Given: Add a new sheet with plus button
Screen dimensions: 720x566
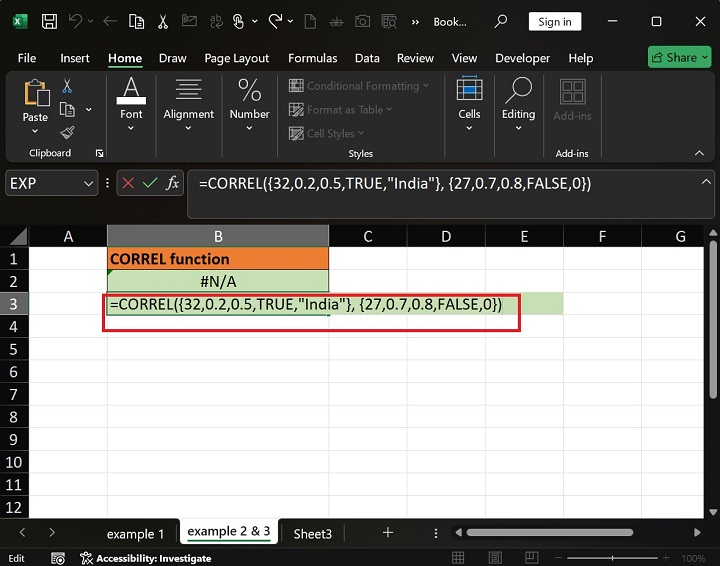Looking at the screenshot, I should coord(388,532).
